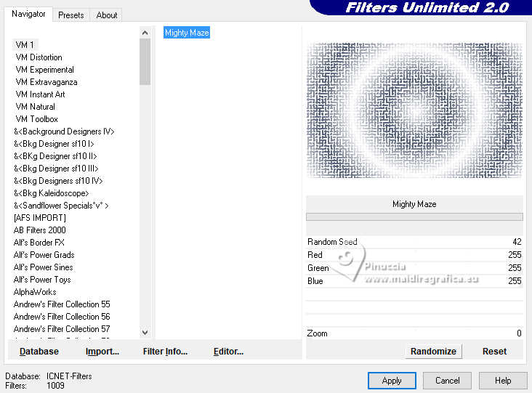Click the preview Zoom slider row
This screenshot has width=532, height=393.
(x=414, y=333)
